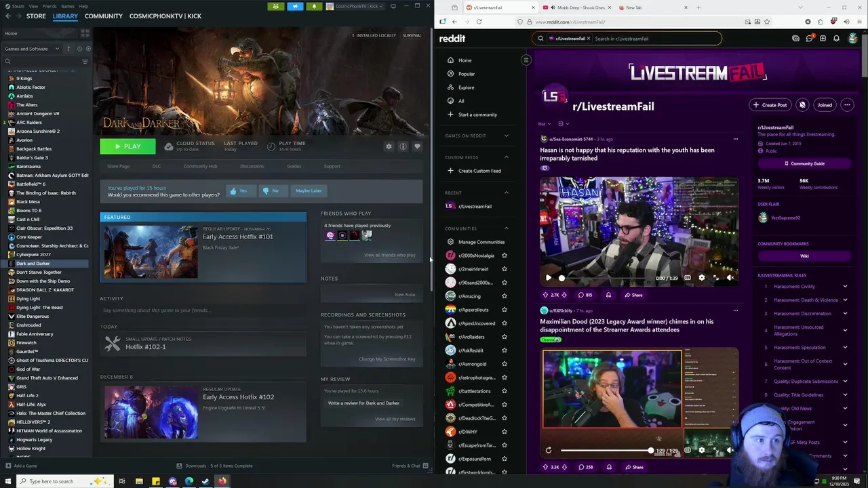Open Steam friends activity green icon
Image resolution: width=868 pixels, height=488 pixels.
(x=275, y=6)
